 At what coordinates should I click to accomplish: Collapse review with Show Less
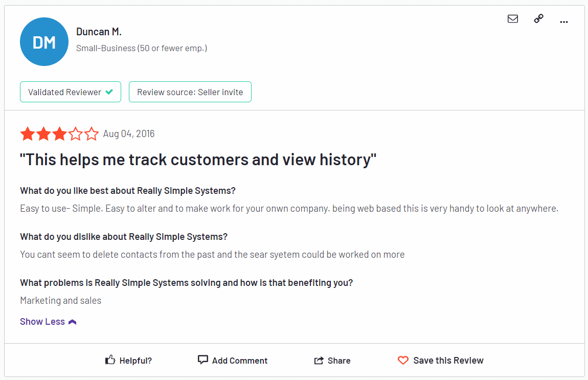pyautogui.click(x=42, y=322)
